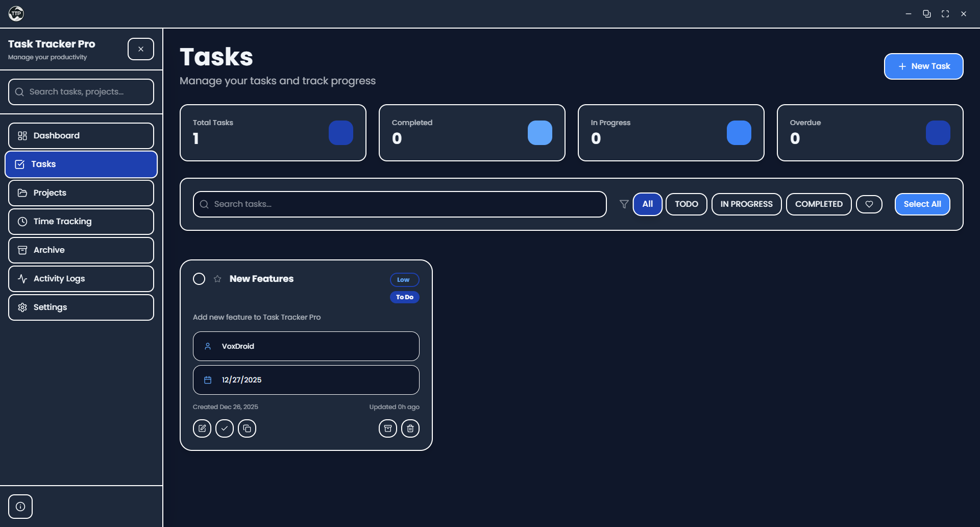Edit the New Features task
980x527 pixels.
[x=202, y=428]
